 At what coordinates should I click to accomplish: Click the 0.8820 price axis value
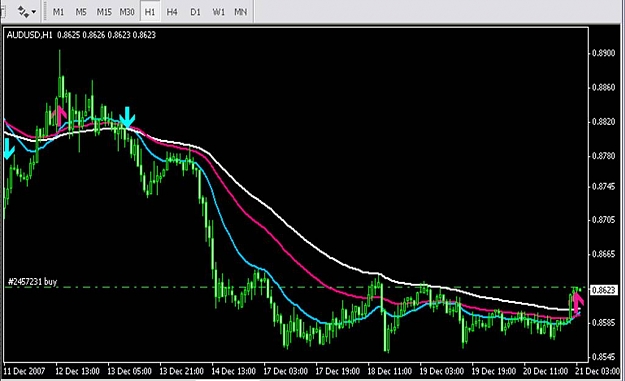click(x=603, y=122)
